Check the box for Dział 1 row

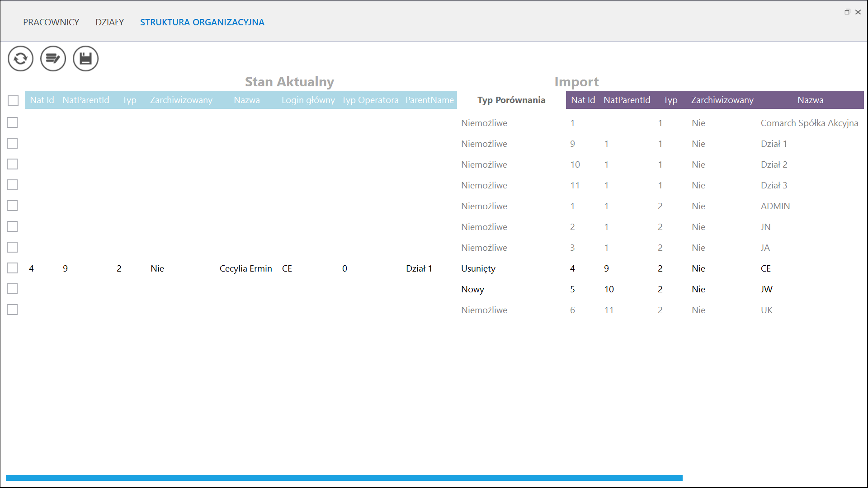pyautogui.click(x=12, y=143)
